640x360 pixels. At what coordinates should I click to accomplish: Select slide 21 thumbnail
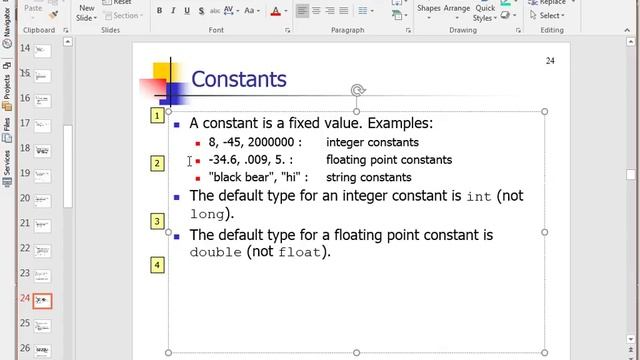(x=42, y=225)
